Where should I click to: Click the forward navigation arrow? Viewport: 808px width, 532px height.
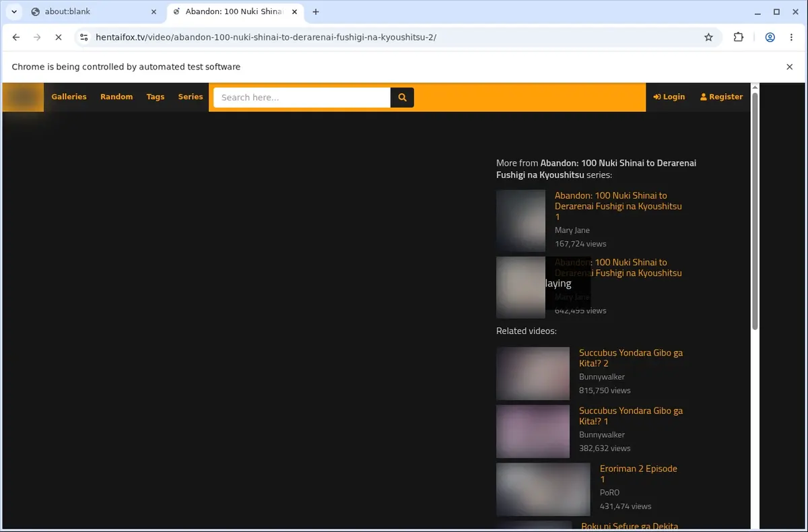[x=37, y=37]
